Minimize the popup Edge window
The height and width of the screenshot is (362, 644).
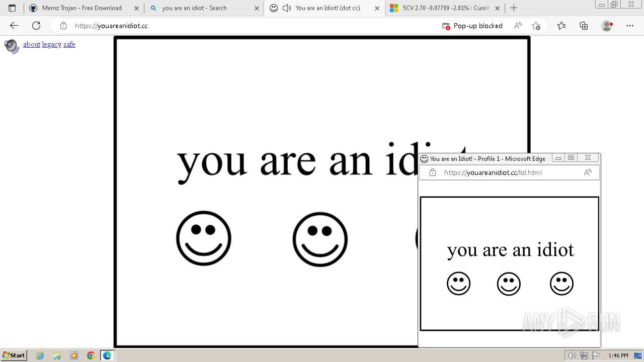pyautogui.click(x=557, y=158)
